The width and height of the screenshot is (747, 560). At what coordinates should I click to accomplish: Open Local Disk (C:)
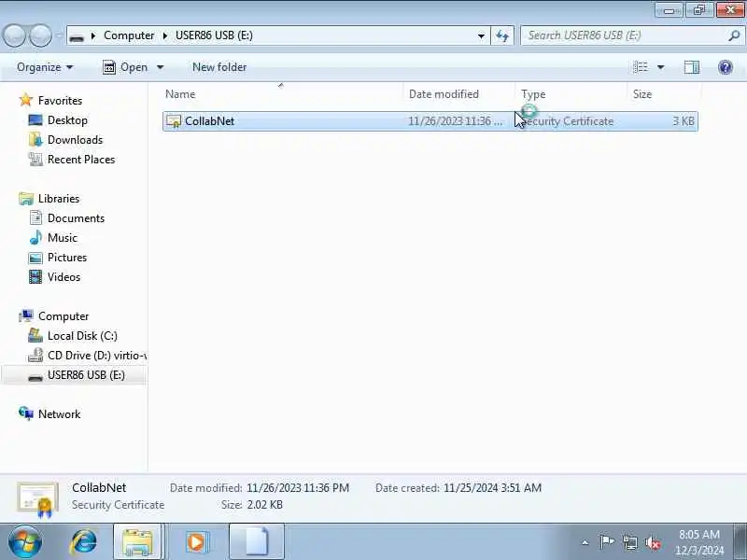[x=82, y=336]
